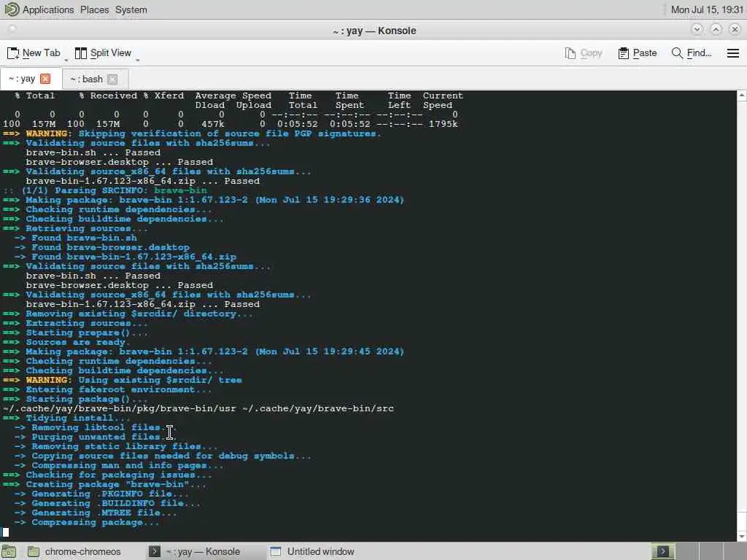Click 'Checking for packaging issues...' line
Image resolution: width=747 pixels, height=560 pixels.
tap(107, 475)
